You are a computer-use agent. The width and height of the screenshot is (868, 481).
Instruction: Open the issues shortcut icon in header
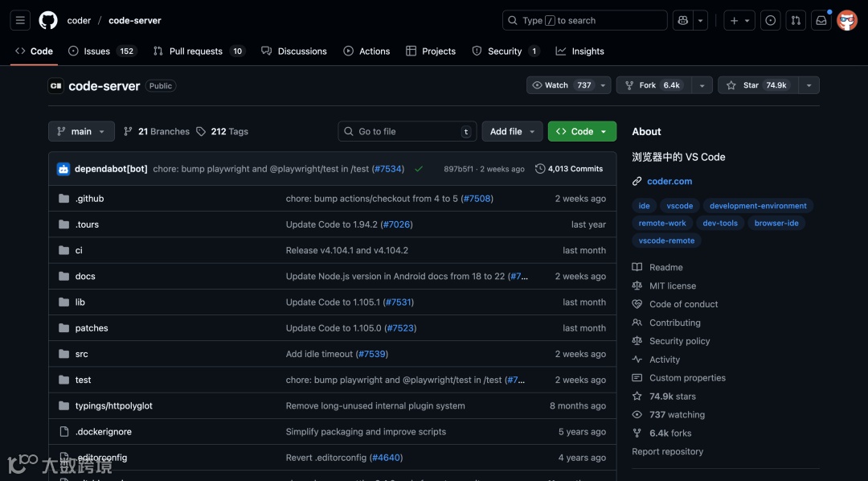point(771,20)
